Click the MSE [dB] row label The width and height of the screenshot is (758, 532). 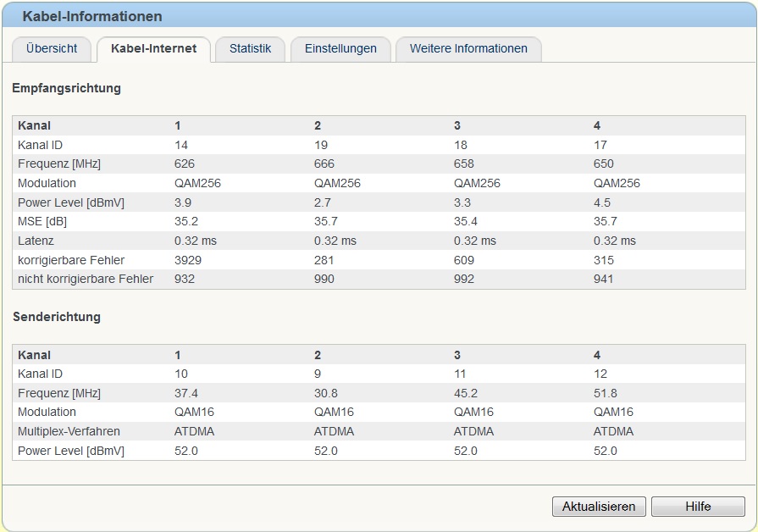[42, 221]
